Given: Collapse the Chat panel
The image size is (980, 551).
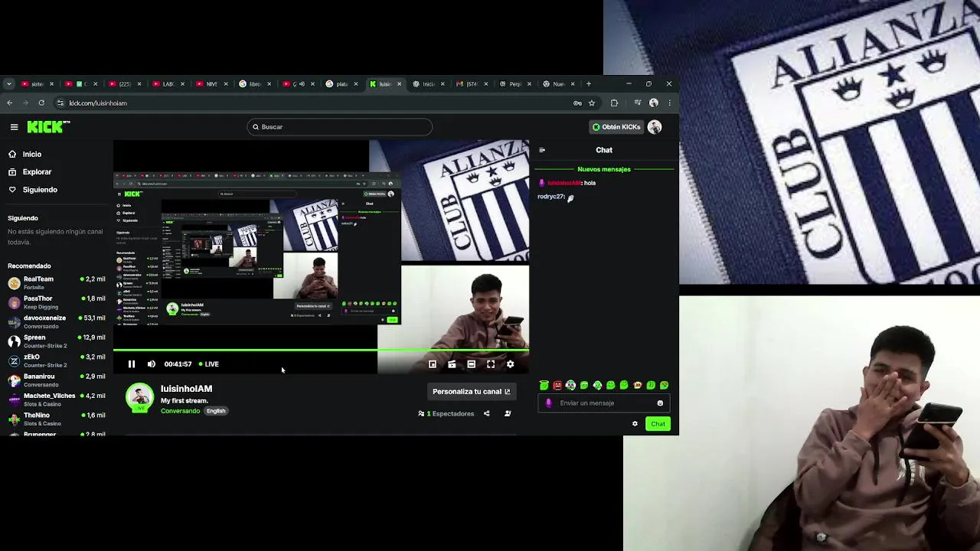Looking at the screenshot, I should pos(542,150).
